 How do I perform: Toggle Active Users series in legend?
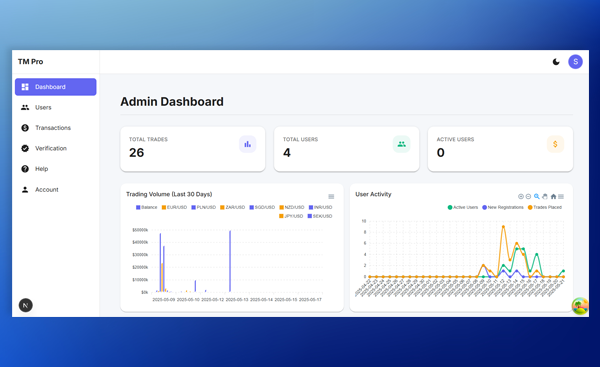tap(463, 207)
